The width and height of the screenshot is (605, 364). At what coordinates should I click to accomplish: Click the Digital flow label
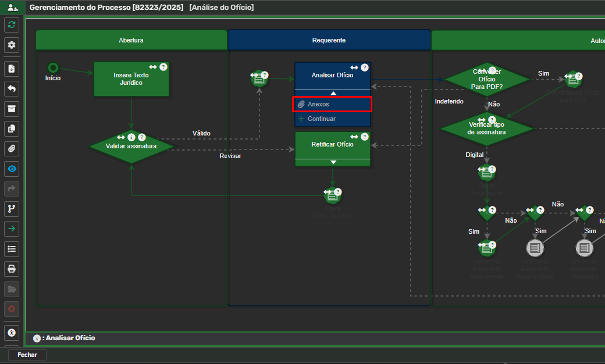coord(475,155)
